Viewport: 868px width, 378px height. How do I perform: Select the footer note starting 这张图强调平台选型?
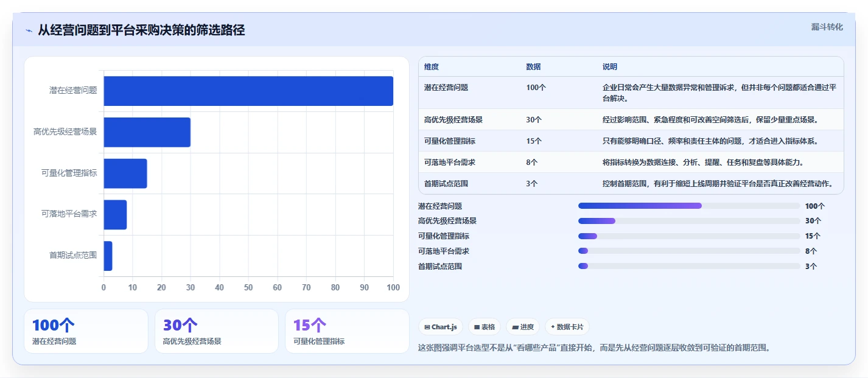(594, 348)
